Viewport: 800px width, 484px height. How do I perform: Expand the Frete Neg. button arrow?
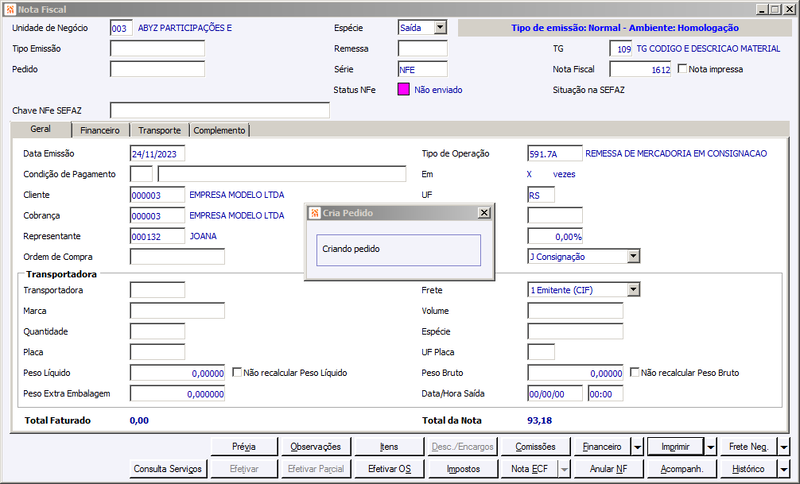click(x=784, y=447)
